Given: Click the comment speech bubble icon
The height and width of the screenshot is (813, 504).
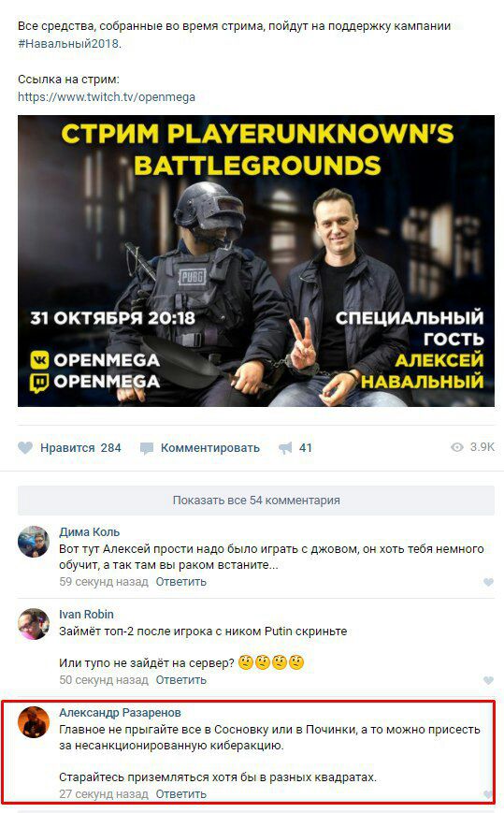Looking at the screenshot, I should pos(147,448).
